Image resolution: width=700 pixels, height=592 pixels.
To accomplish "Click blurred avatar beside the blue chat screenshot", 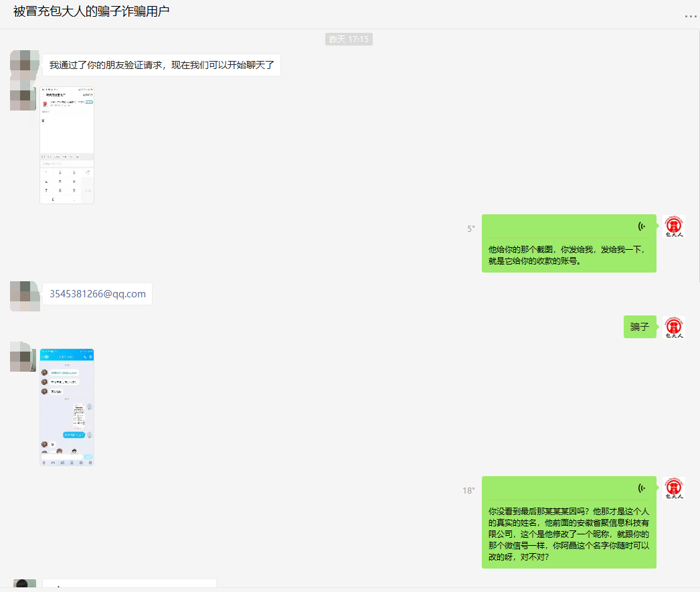I will point(24,356).
